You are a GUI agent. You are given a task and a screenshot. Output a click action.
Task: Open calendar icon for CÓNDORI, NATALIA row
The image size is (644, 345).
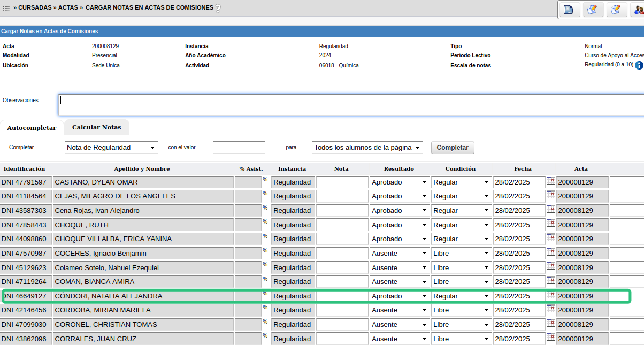[550, 295]
